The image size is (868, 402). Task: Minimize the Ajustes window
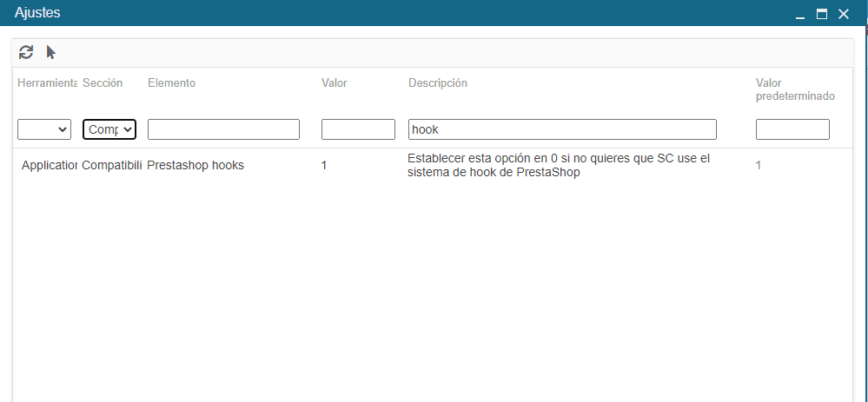coord(800,14)
